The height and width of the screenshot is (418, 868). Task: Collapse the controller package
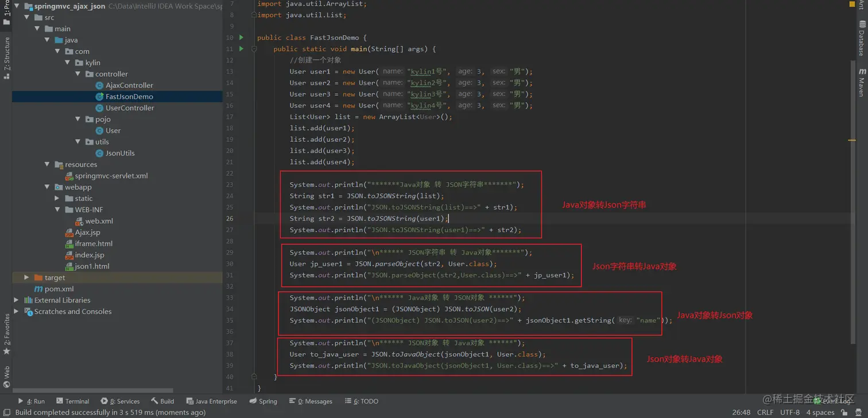(78, 74)
